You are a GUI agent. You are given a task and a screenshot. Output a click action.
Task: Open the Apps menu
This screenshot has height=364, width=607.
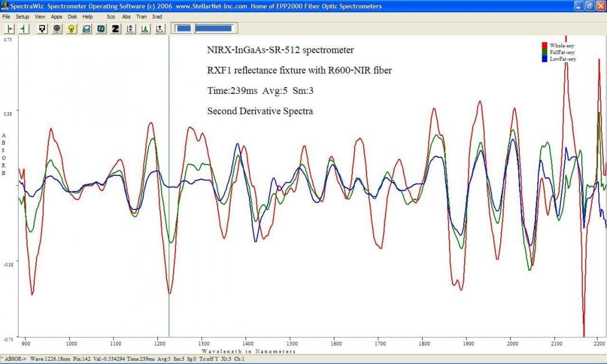pyautogui.click(x=57, y=17)
